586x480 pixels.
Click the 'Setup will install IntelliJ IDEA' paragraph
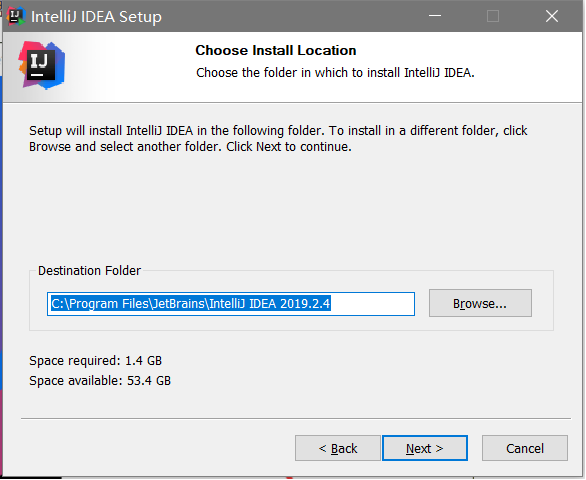(x=278, y=139)
